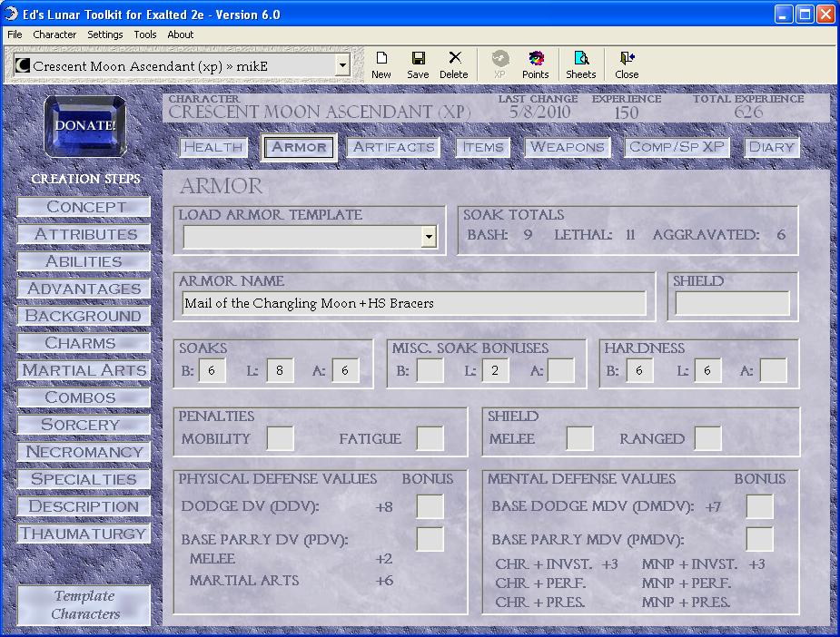Click the Shield name input field
The width and height of the screenshot is (840, 637).
click(732, 303)
